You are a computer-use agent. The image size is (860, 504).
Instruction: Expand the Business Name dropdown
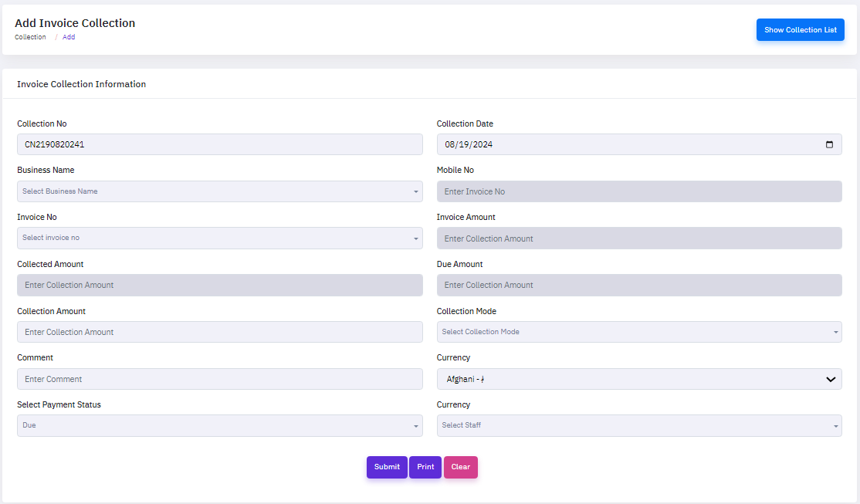(219, 191)
